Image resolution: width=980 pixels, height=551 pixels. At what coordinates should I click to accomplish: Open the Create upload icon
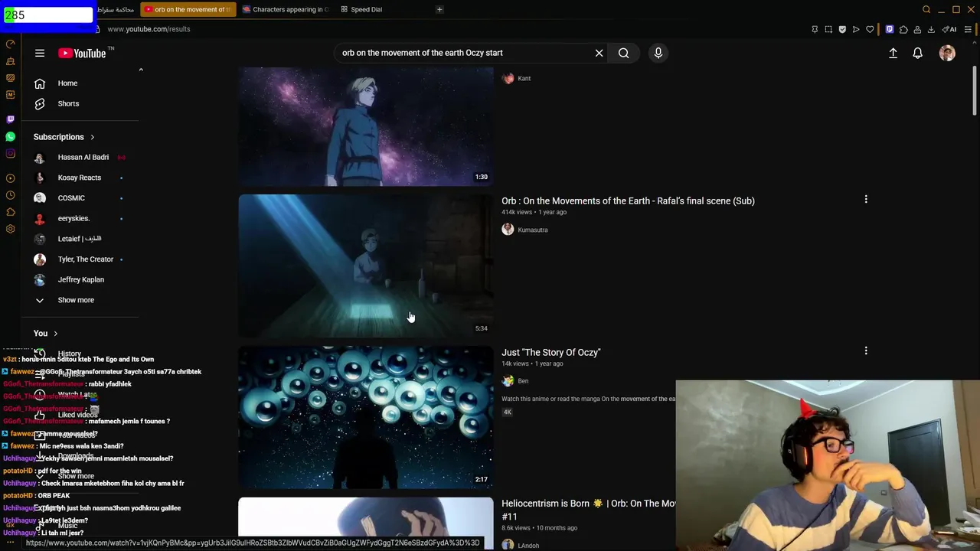(893, 53)
